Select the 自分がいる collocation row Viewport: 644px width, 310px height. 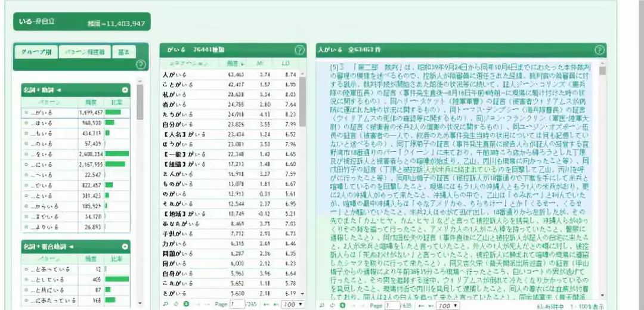tap(230, 125)
